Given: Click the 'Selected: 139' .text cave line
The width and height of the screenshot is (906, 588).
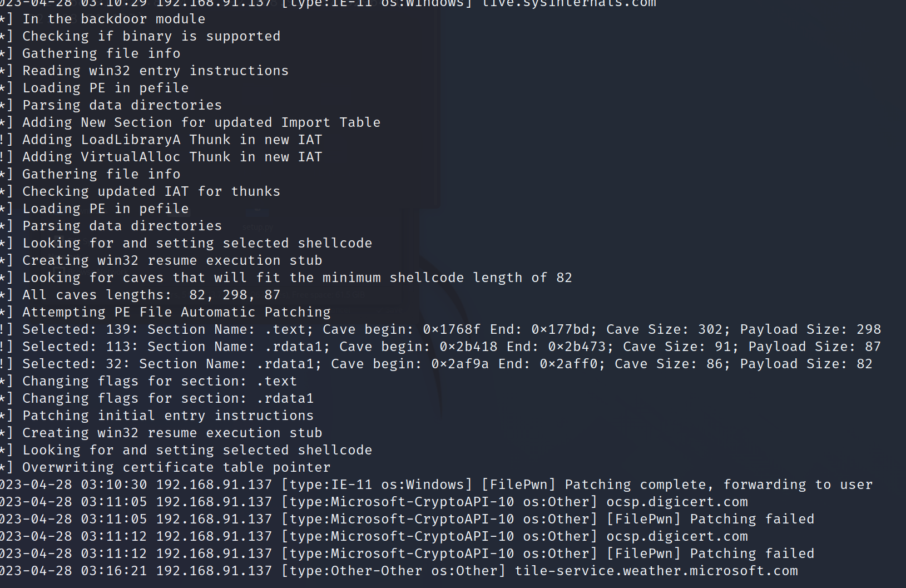Looking at the screenshot, I should pos(440,329).
